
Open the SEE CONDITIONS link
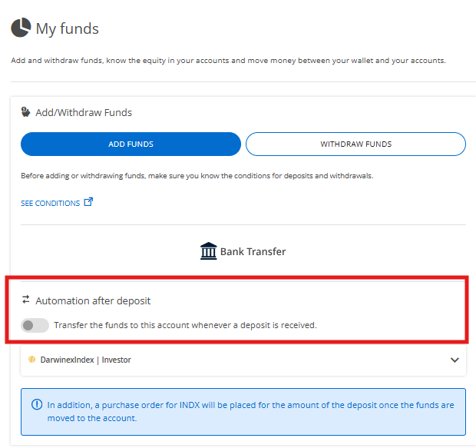point(51,203)
